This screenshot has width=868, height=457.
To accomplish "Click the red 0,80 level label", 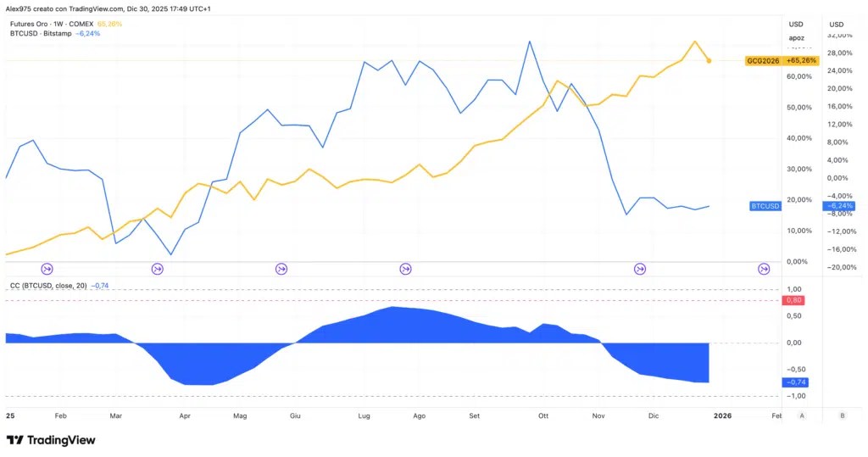I will (793, 300).
